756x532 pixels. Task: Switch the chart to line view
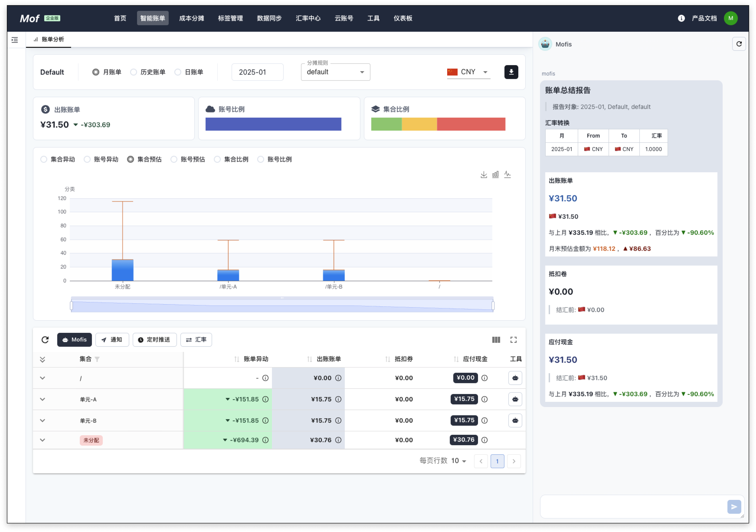(507, 175)
